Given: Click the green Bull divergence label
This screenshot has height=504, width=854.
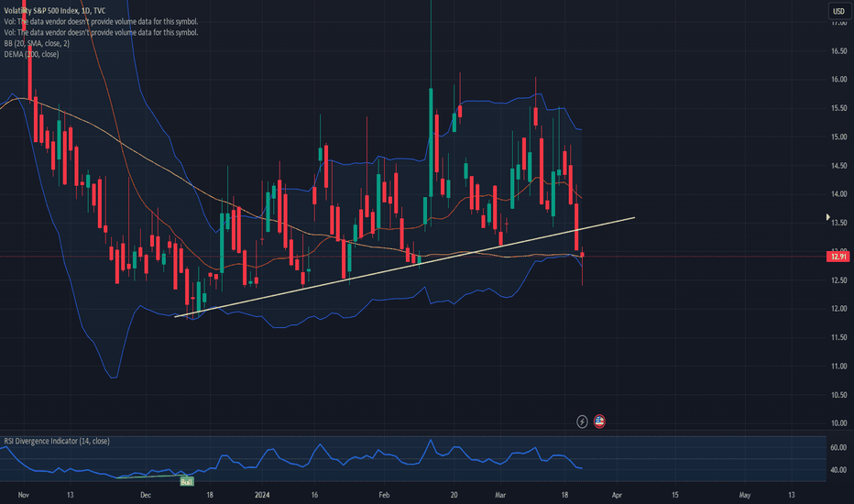Looking at the screenshot, I should (186, 482).
